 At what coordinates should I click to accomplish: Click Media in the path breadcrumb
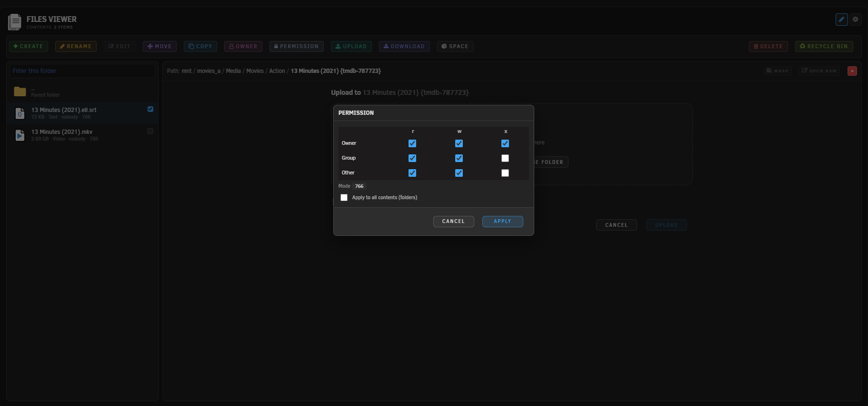click(x=233, y=71)
